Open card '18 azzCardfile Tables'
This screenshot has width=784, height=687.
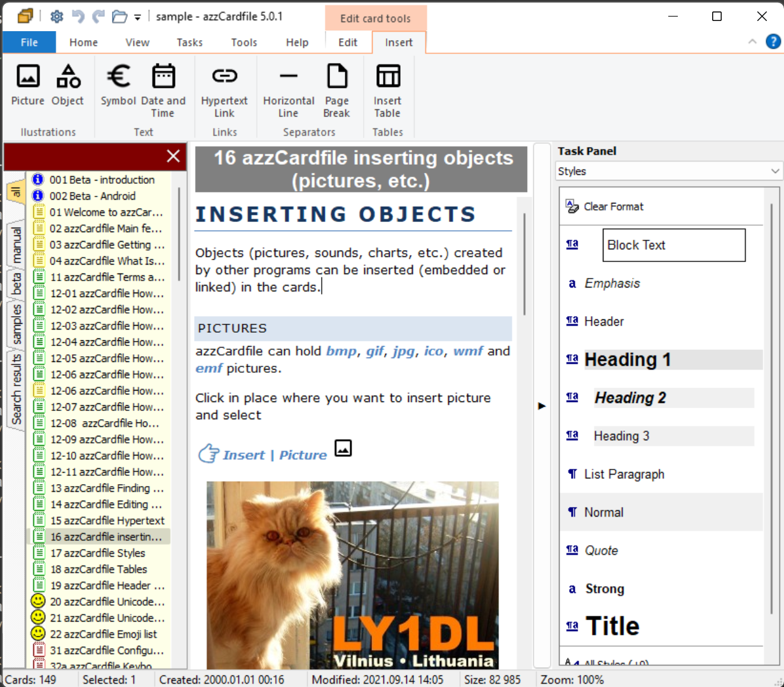click(x=99, y=569)
